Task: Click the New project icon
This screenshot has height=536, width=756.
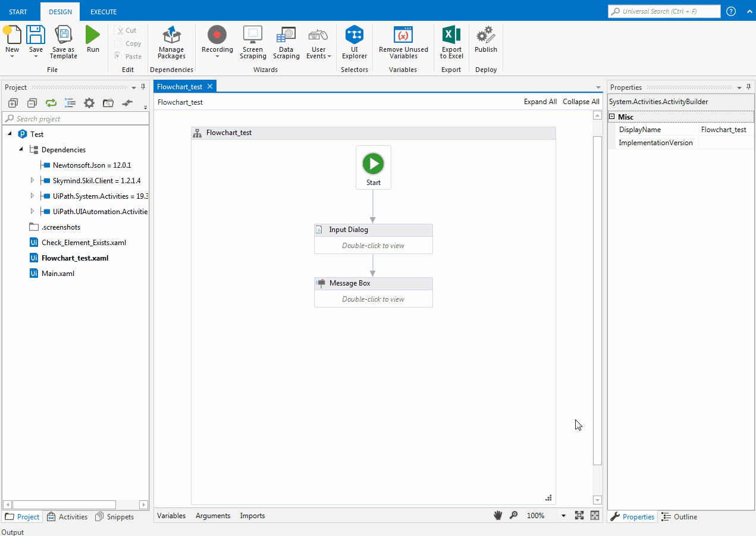Action: (12, 35)
